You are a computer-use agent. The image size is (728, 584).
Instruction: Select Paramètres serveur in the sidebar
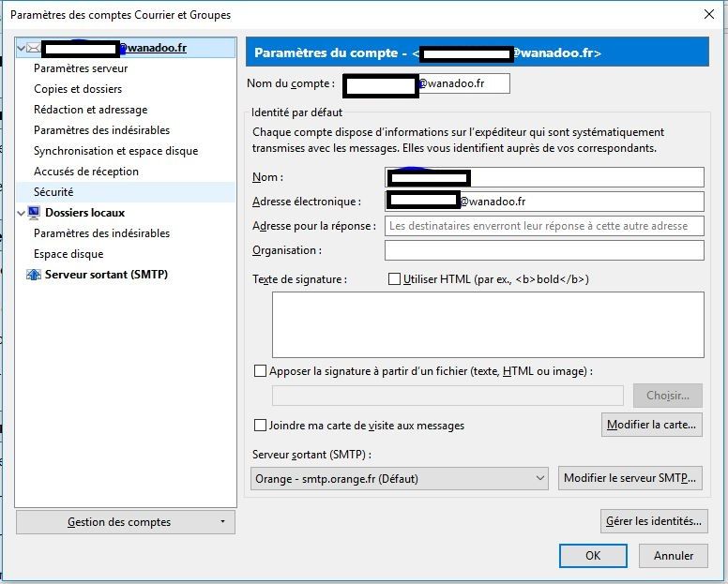[x=81, y=68]
